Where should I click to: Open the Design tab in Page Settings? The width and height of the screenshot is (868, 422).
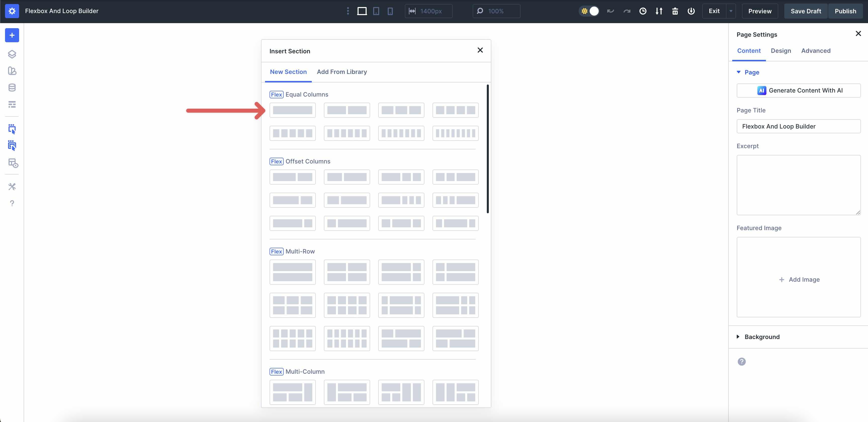(781, 51)
